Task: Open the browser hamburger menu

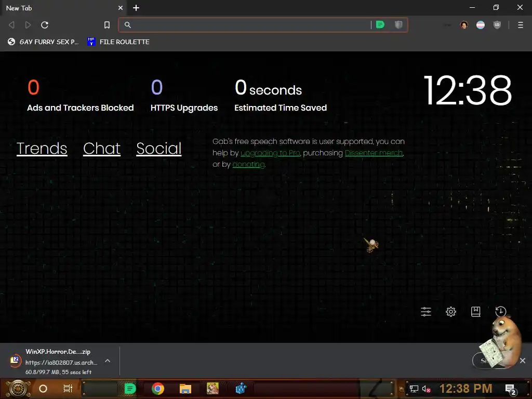Action: 521,25
